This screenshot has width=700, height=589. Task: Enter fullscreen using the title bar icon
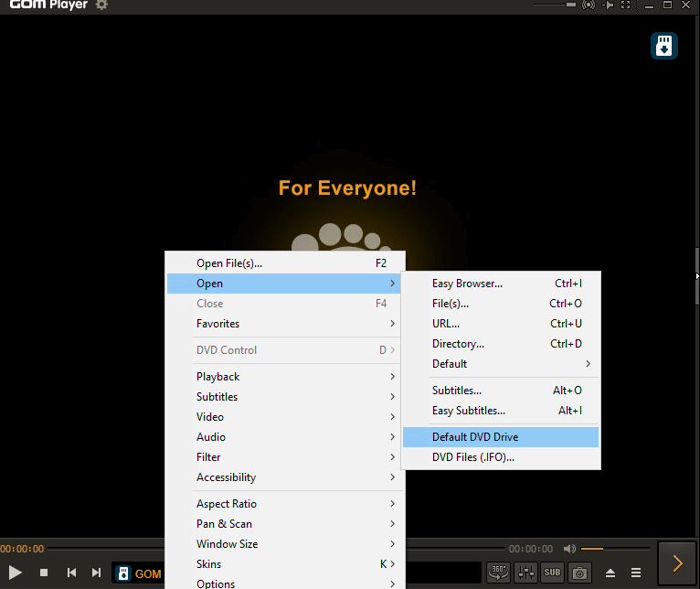(x=626, y=5)
